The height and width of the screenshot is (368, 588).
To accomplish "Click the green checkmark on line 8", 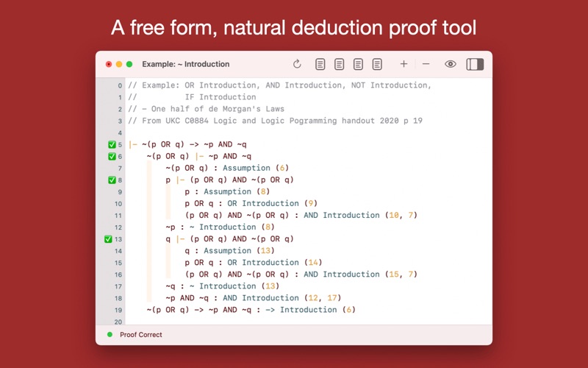I will (112, 180).
